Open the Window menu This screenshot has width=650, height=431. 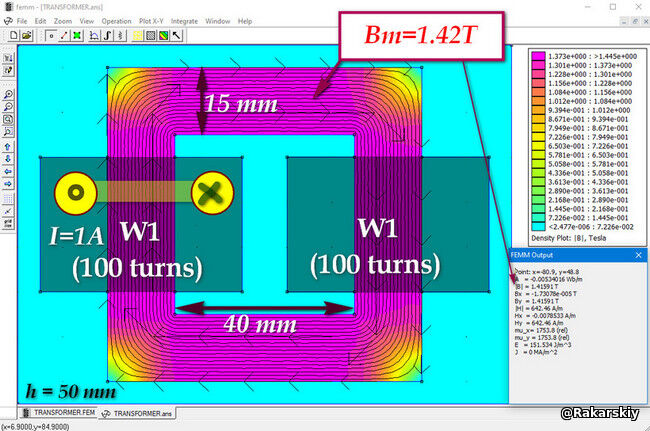(x=218, y=21)
